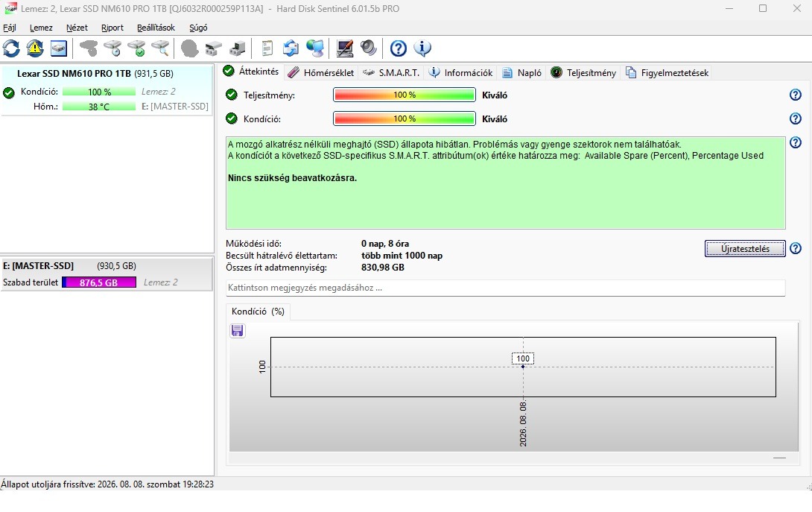Open help for the Teljesítmény row
The height and width of the screenshot is (512, 812).
[x=796, y=95]
